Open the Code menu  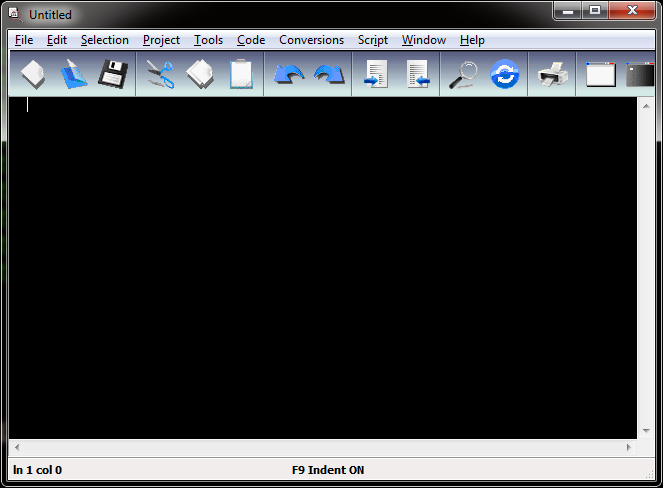(x=251, y=40)
